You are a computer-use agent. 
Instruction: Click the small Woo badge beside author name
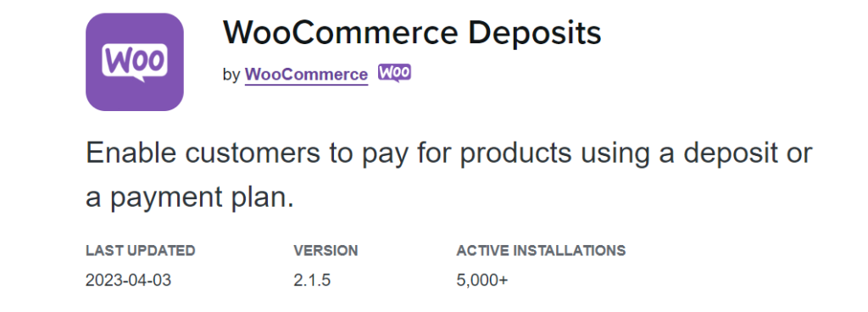tap(395, 73)
